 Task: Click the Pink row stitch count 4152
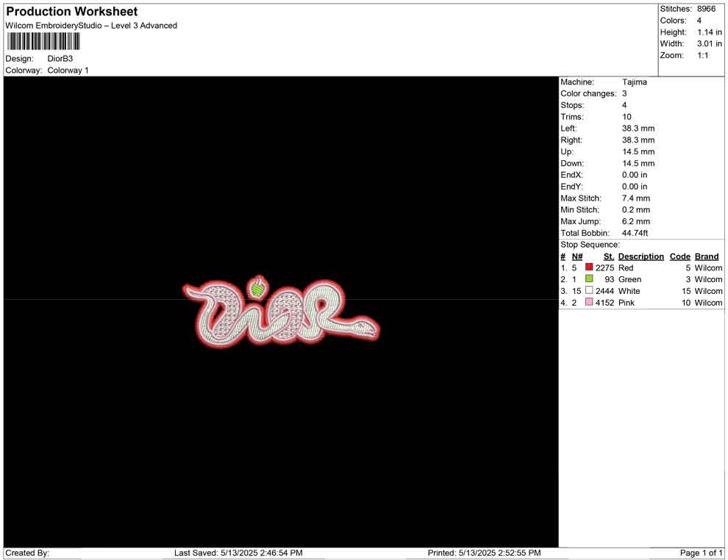(x=605, y=303)
